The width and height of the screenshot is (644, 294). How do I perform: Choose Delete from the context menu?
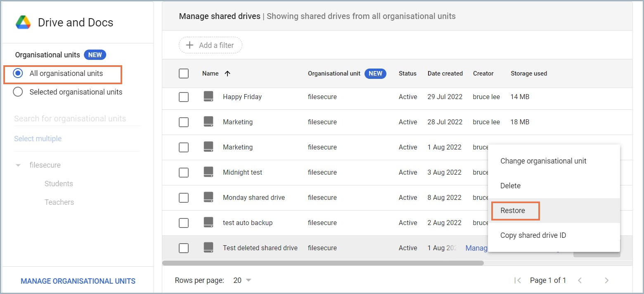(x=554, y=186)
